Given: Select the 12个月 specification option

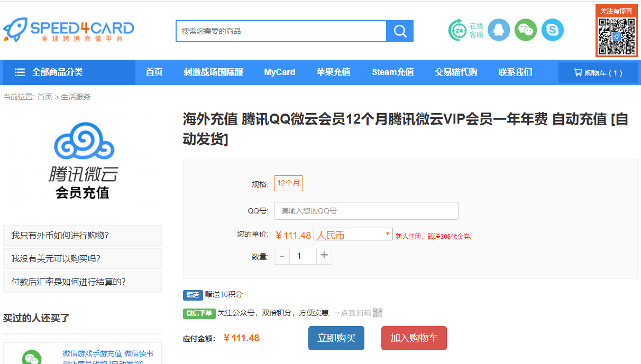Looking at the screenshot, I should (288, 183).
